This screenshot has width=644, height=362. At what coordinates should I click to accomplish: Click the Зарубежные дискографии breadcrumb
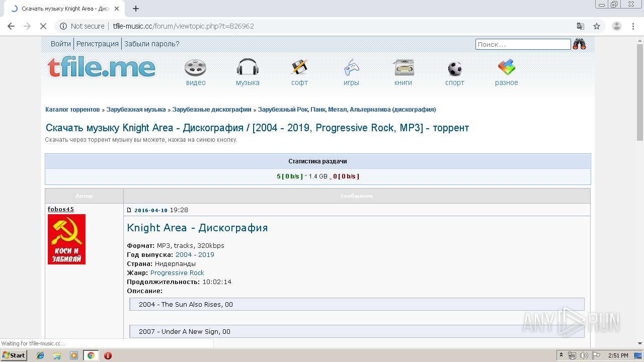[x=212, y=109]
